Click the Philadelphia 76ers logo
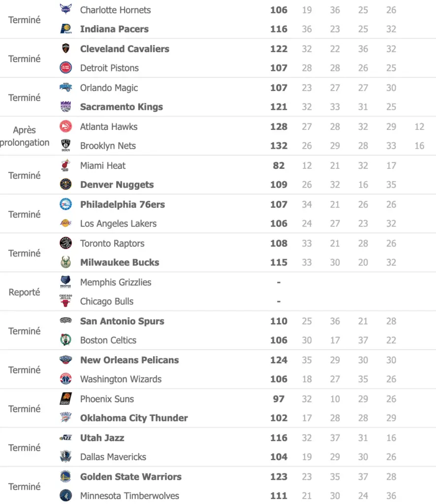This screenshot has width=436, height=504. pos(65,204)
